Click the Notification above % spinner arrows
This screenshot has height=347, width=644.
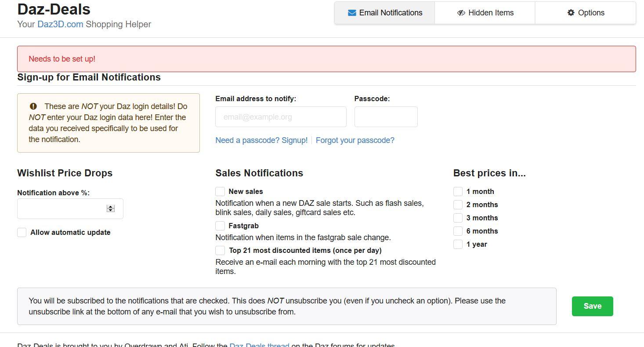pos(111,208)
